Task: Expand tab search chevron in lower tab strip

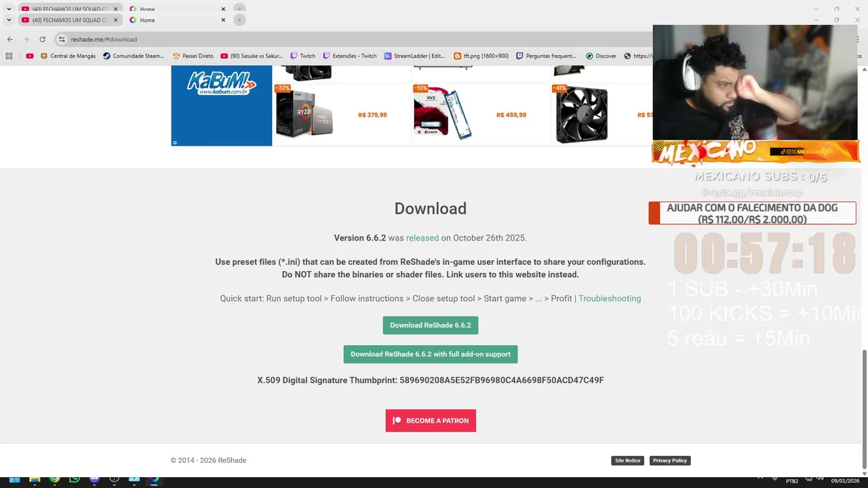Action: tap(9, 20)
